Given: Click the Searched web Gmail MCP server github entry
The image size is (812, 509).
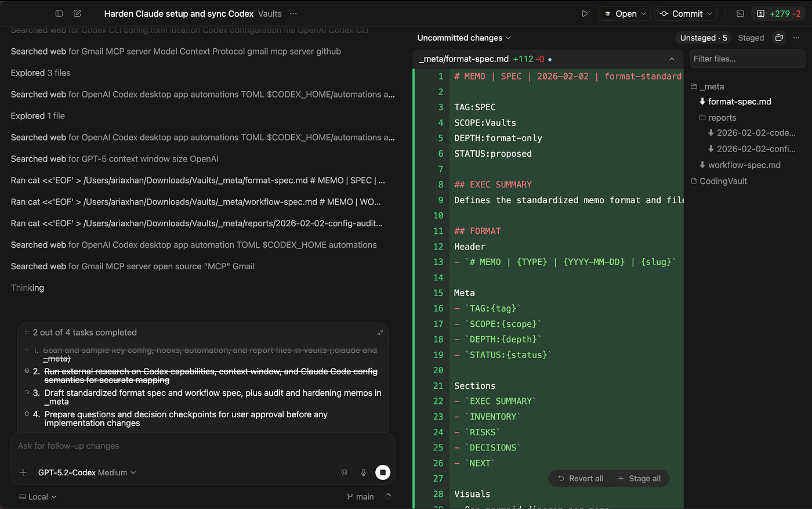Looking at the screenshot, I should click(x=176, y=51).
